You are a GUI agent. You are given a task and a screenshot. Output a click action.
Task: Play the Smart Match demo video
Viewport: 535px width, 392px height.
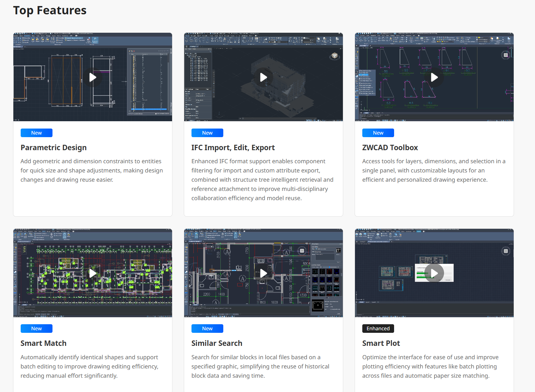93,273
